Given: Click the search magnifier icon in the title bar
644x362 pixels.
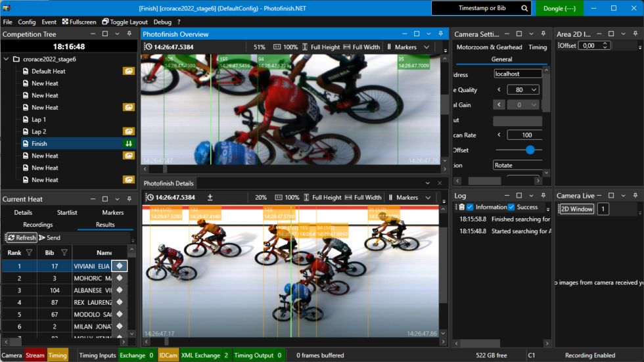Looking at the screenshot, I should 524,9.
